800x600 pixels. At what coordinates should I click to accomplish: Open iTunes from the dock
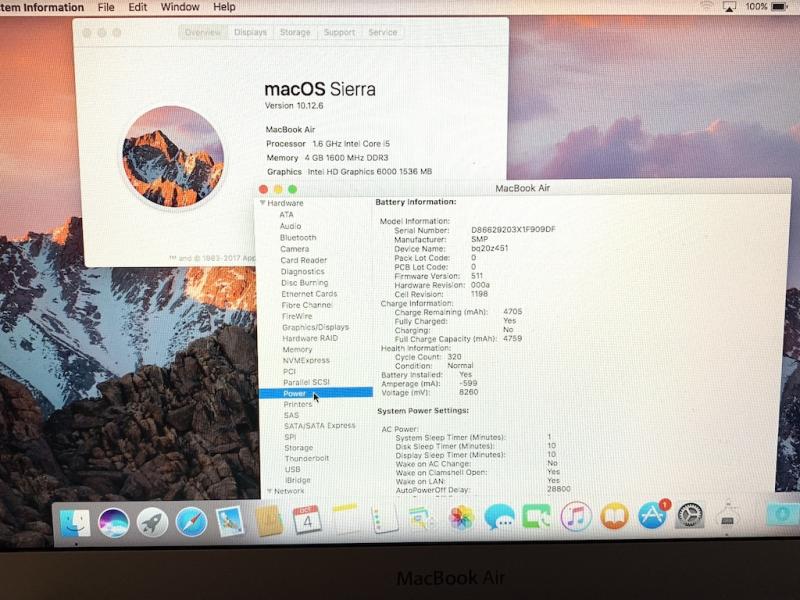576,516
